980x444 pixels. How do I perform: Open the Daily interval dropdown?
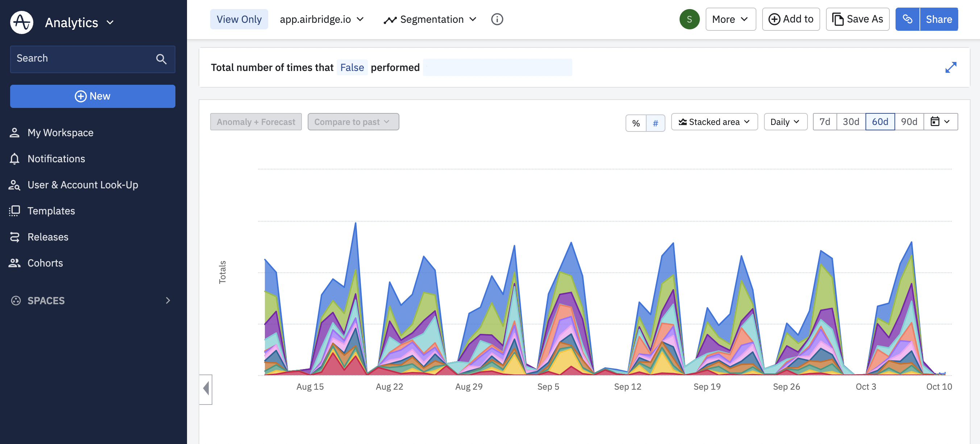[x=785, y=122]
